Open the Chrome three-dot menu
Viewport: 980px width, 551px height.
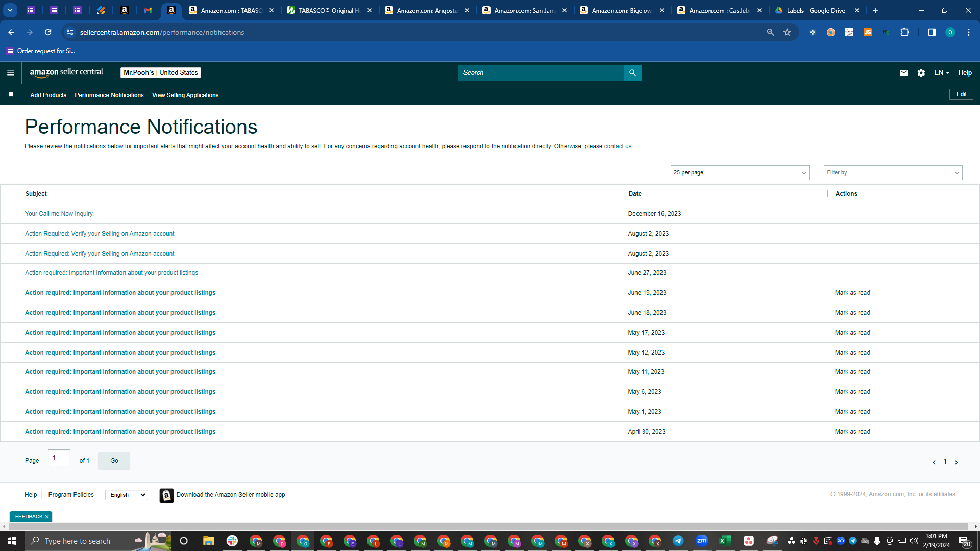click(x=968, y=32)
